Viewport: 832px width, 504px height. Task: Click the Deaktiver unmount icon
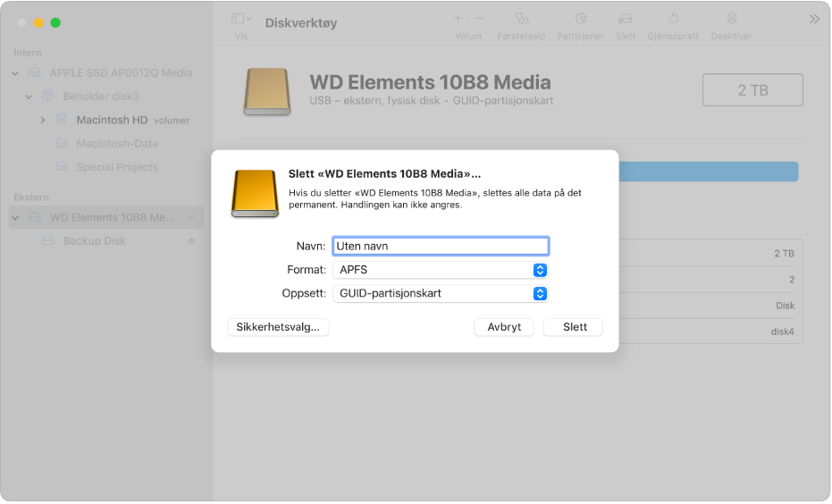click(x=731, y=19)
